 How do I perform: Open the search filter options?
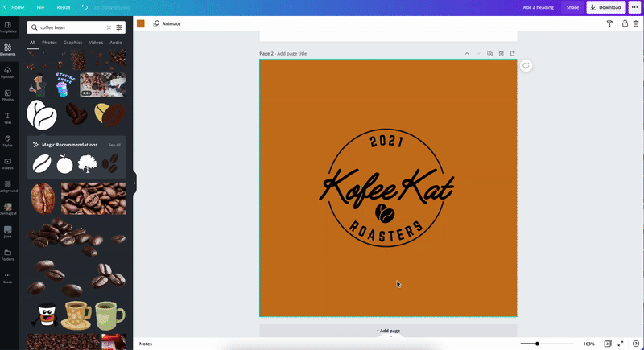[x=119, y=27]
